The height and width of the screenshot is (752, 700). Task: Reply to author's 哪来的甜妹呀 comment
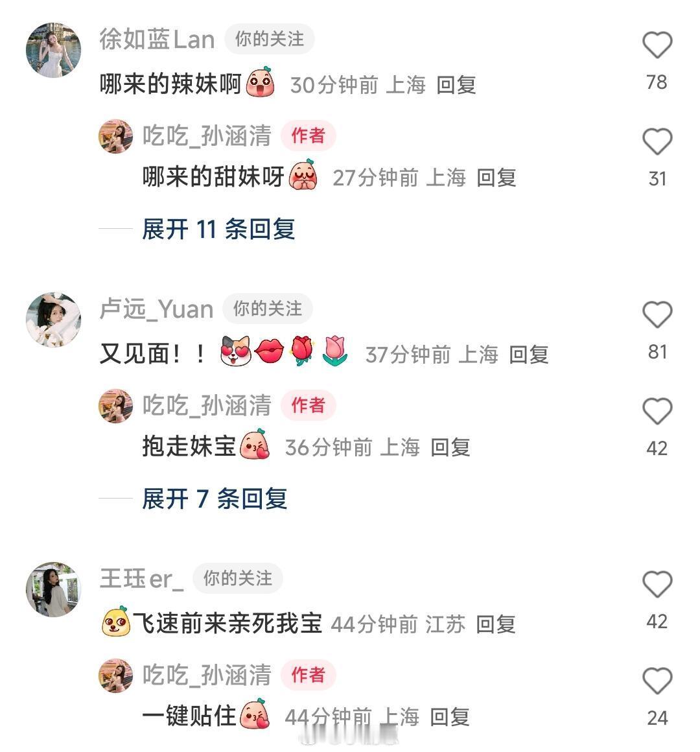pos(496,178)
